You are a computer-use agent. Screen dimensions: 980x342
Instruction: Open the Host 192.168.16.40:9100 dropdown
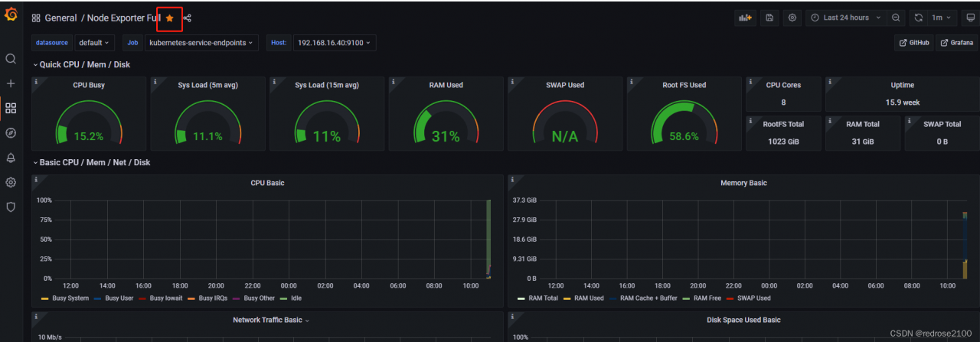(x=335, y=43)
